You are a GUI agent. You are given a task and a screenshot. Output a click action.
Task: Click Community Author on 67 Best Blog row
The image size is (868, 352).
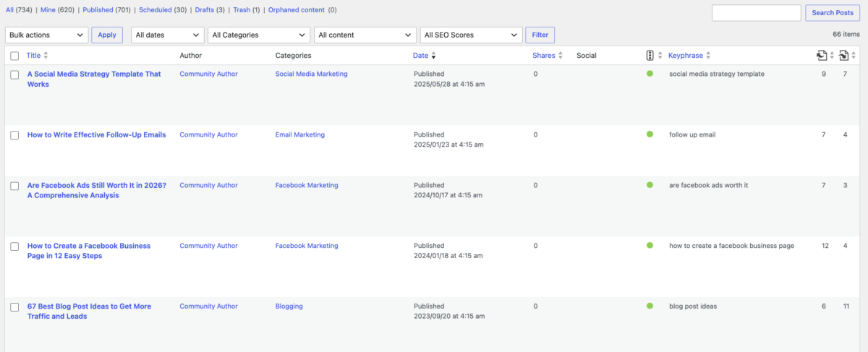pyautogui.click(x=208, y=306)
